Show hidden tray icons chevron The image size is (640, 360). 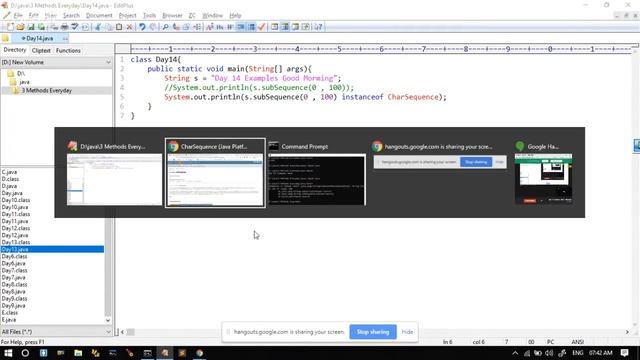(x=515, y=353)
